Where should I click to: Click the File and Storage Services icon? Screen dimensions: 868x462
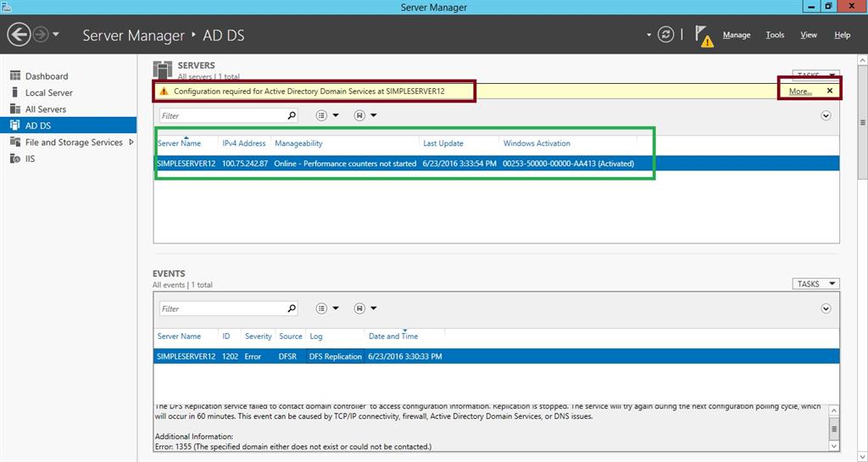pos(15,142)
